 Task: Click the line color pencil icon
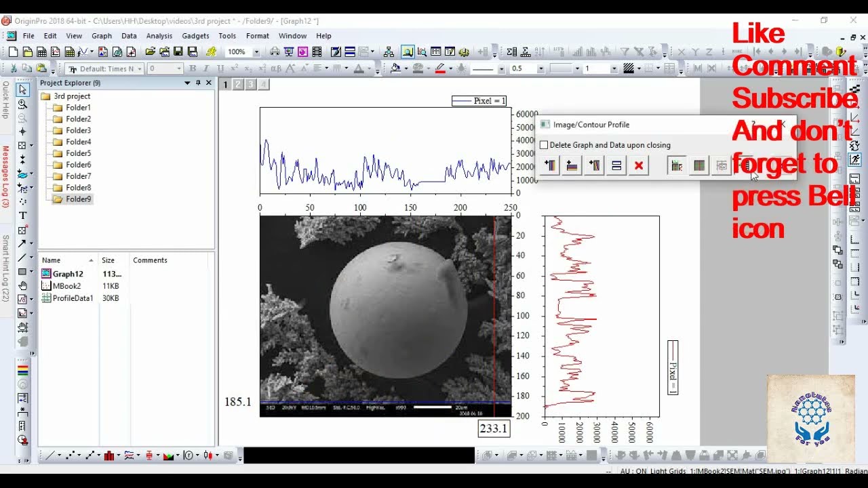440,68
